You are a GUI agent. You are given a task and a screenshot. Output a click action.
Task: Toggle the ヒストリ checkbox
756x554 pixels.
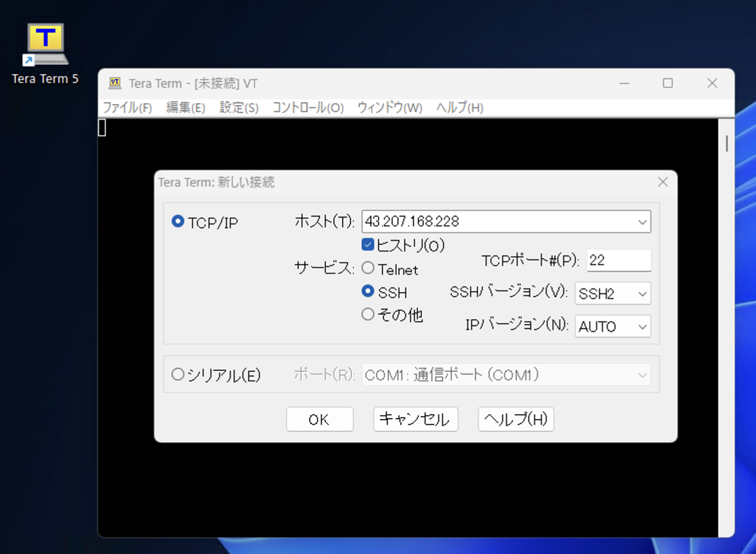click(367, 244)
